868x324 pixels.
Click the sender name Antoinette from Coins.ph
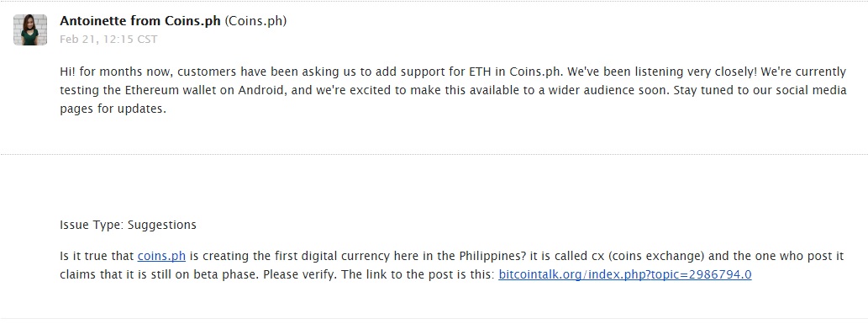(140, 21)
